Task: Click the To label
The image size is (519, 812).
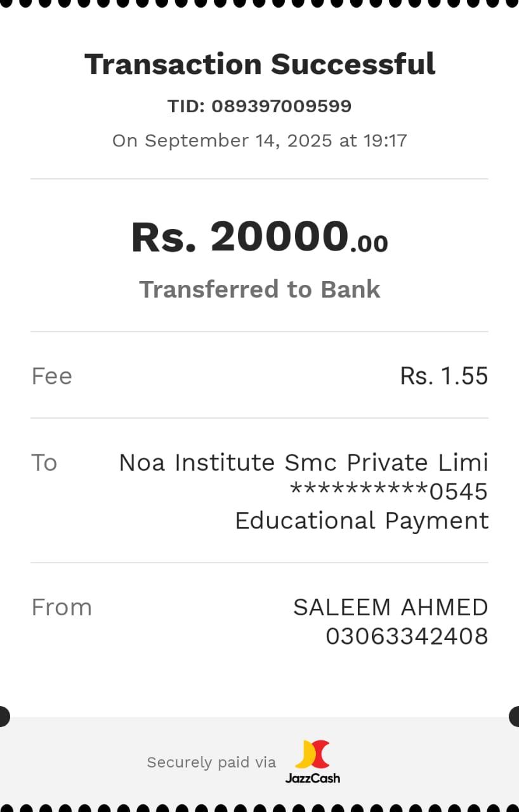Action: click(44, 462)
